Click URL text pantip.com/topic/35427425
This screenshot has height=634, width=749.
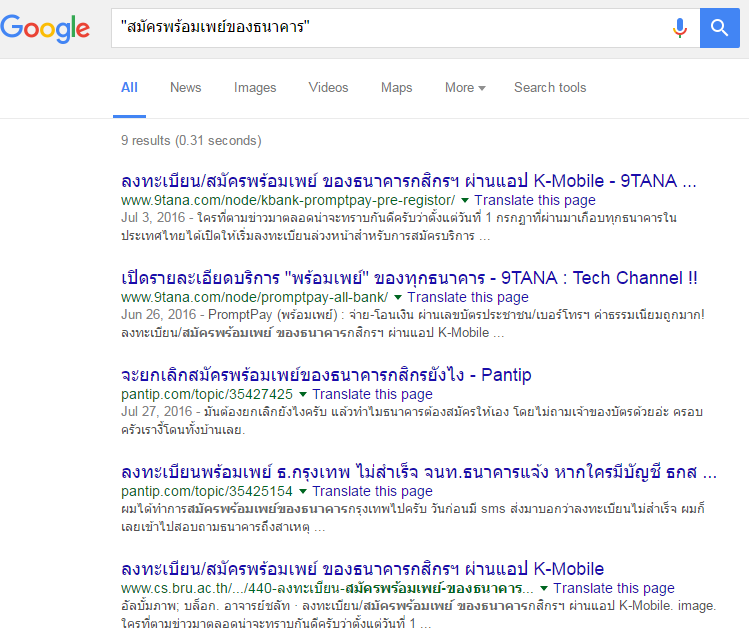(x=207, y=394)
